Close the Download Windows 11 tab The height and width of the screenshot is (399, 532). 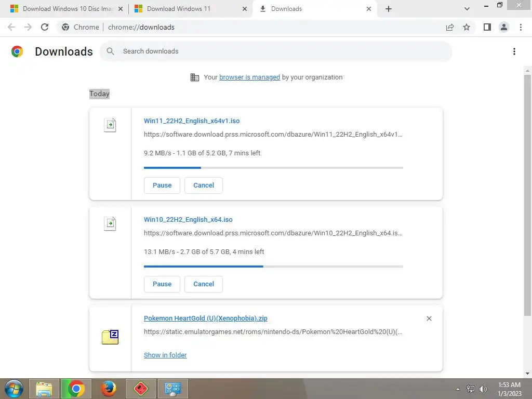[245, 9]
